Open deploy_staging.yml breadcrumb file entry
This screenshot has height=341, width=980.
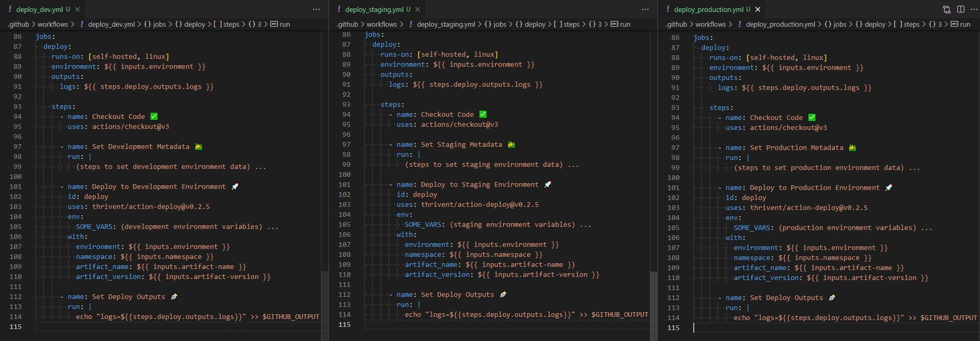coord(446,24)
